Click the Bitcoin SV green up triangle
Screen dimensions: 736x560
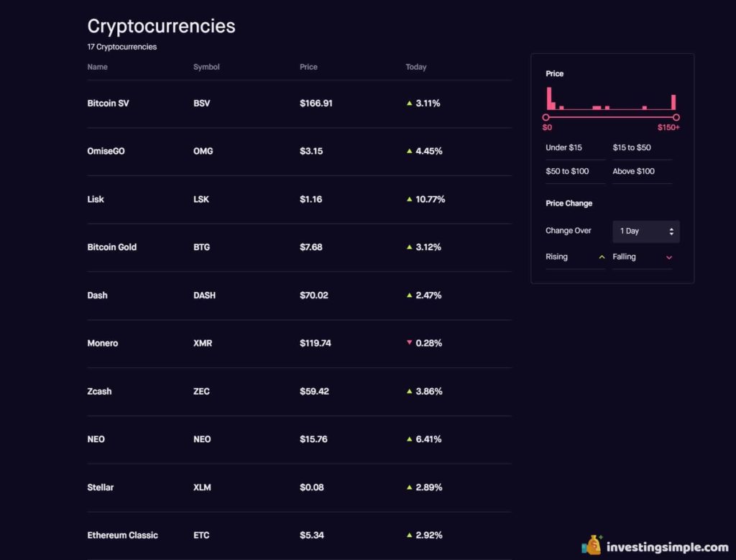coord(409,103)
